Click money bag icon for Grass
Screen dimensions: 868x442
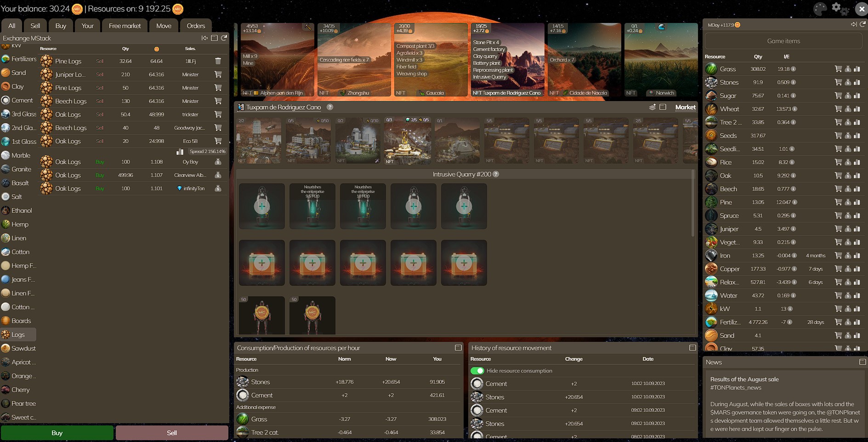tap(848, 69)
